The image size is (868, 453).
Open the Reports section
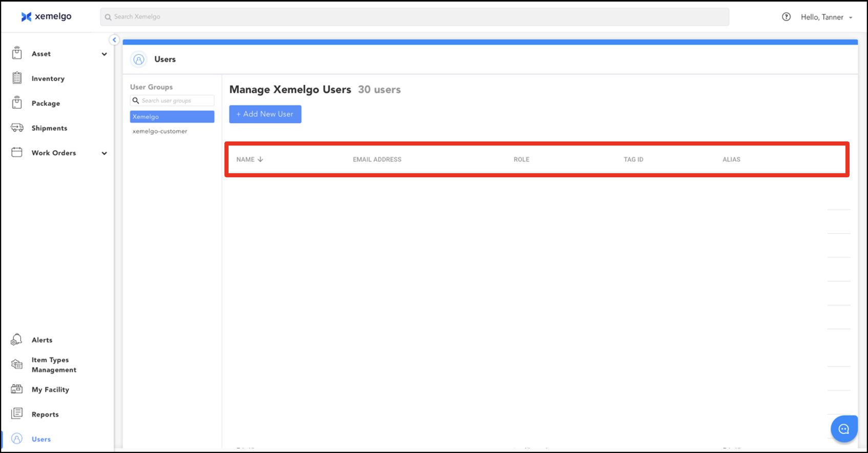(x=45, y=414)
